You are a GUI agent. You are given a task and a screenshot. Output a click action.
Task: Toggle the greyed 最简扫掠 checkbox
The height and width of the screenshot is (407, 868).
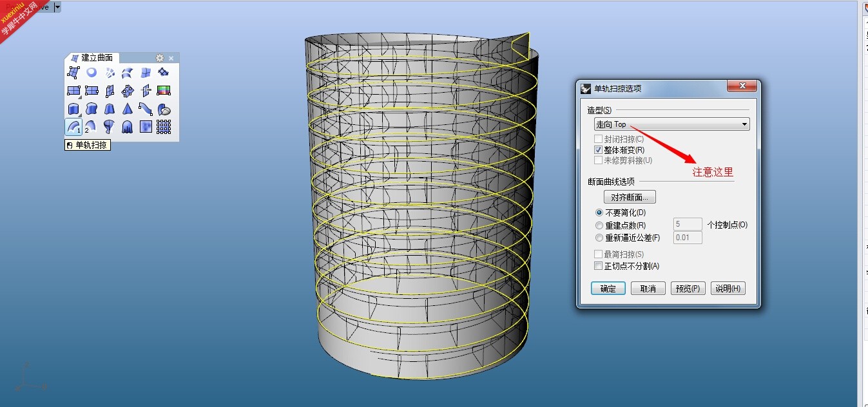598,255
